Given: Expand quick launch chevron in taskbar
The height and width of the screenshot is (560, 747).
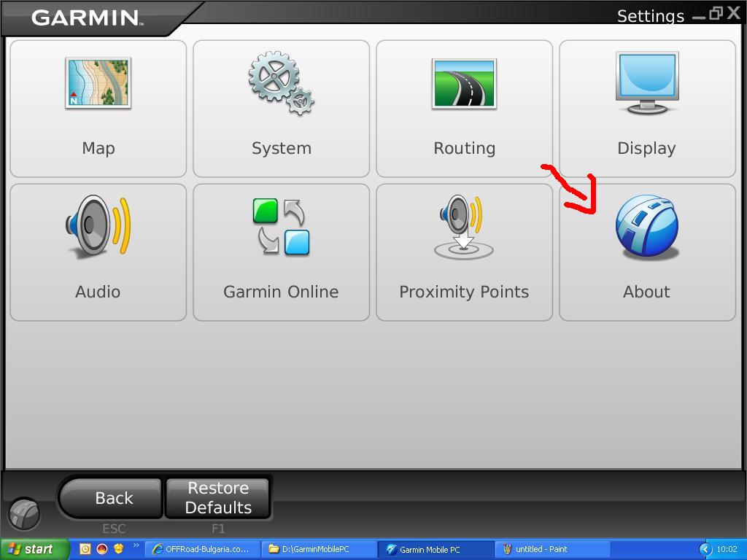Looking at the screenshot, I should (x=136, y=545).
